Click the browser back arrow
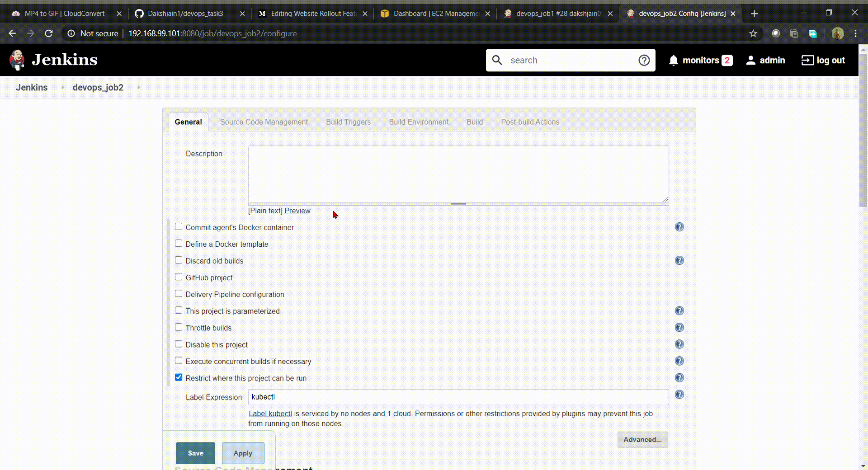This screenshot has width=868, height=470. pyautogui.click(x=12, y=33)
